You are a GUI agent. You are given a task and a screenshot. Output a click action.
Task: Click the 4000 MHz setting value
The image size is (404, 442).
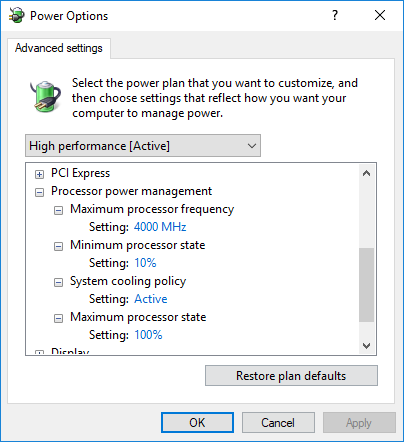[160, 227]
